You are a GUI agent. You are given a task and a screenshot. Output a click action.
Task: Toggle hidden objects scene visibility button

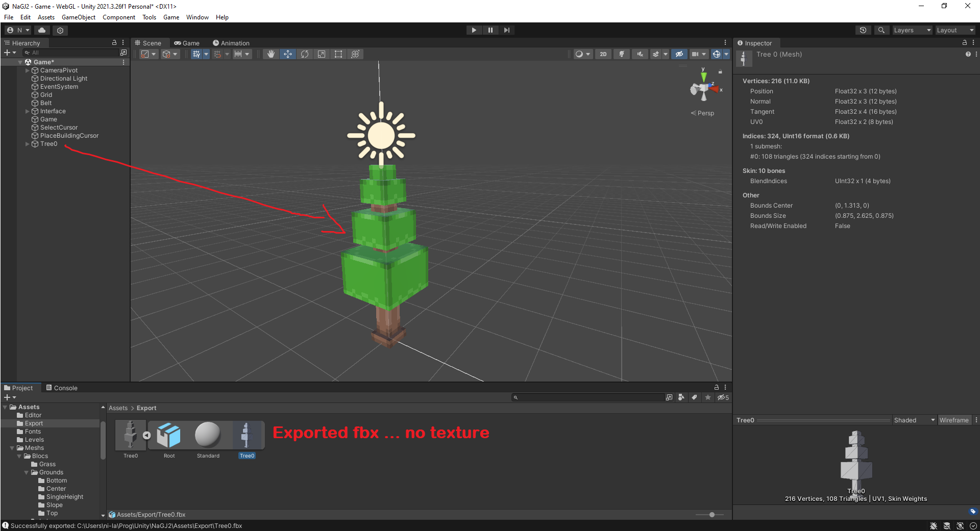679,54
